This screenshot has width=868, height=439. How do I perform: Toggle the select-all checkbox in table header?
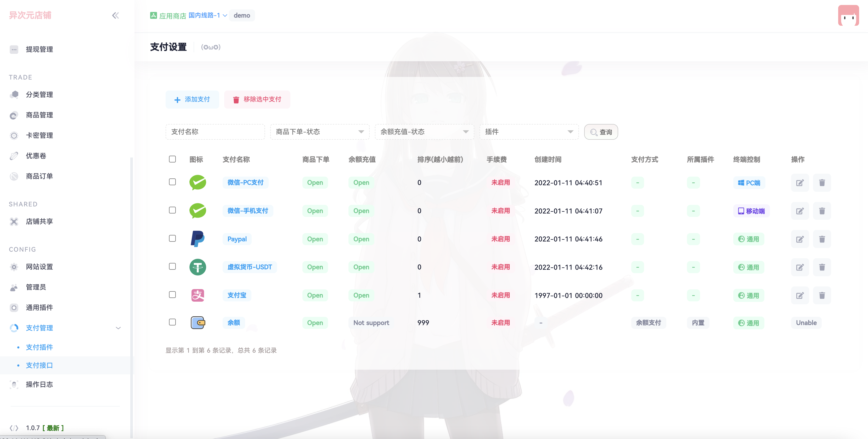click(172, 159)
